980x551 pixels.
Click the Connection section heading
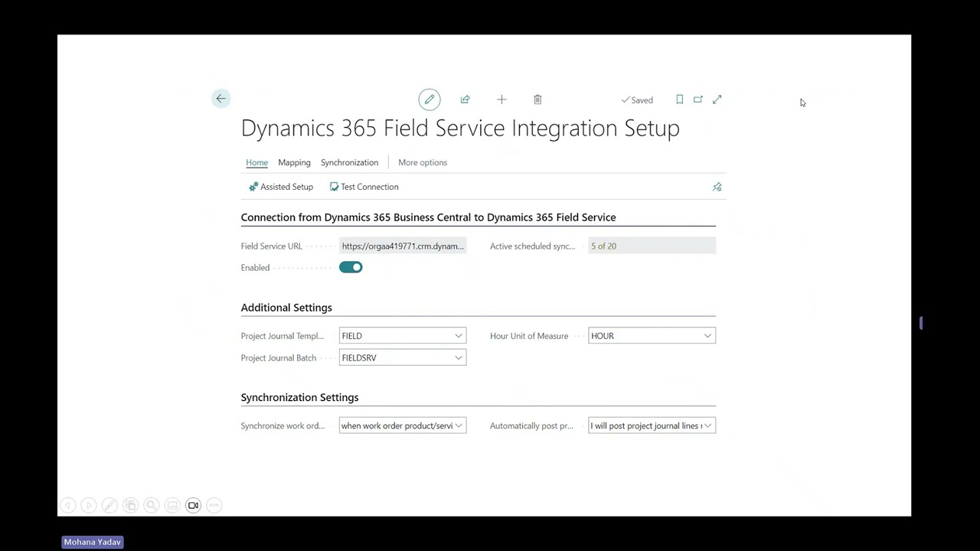click(428, 217)
